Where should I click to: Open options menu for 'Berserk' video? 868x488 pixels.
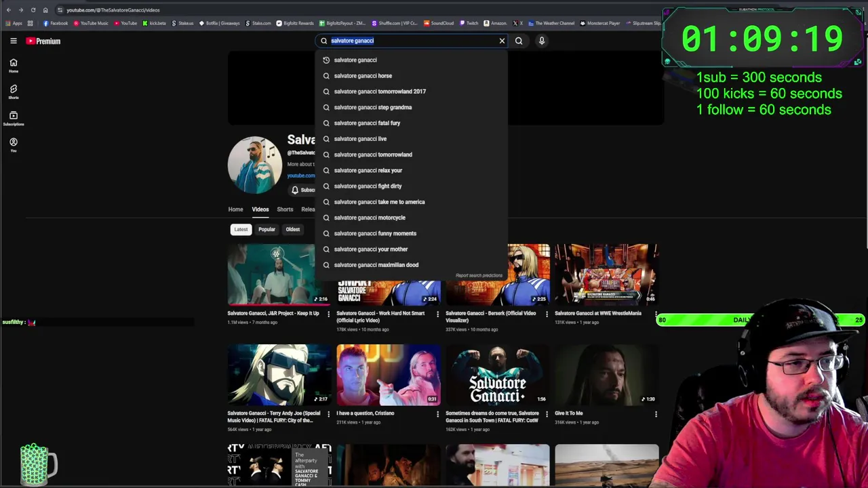pyautogui.click(x=547, y=314)
